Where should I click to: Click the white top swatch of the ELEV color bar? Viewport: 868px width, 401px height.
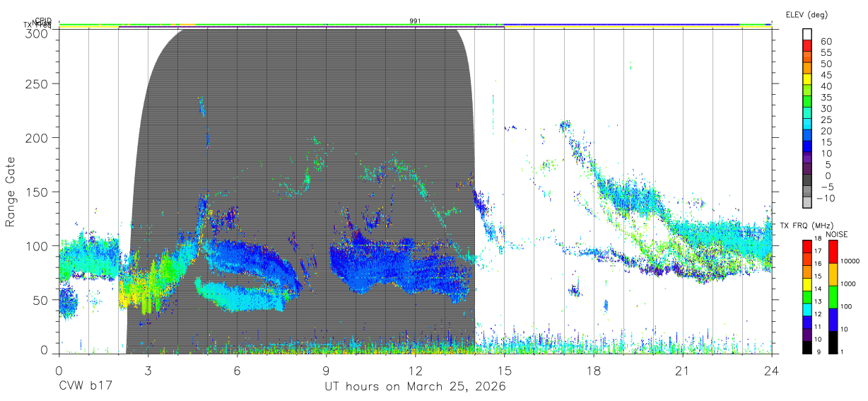[x=807, y=35]
